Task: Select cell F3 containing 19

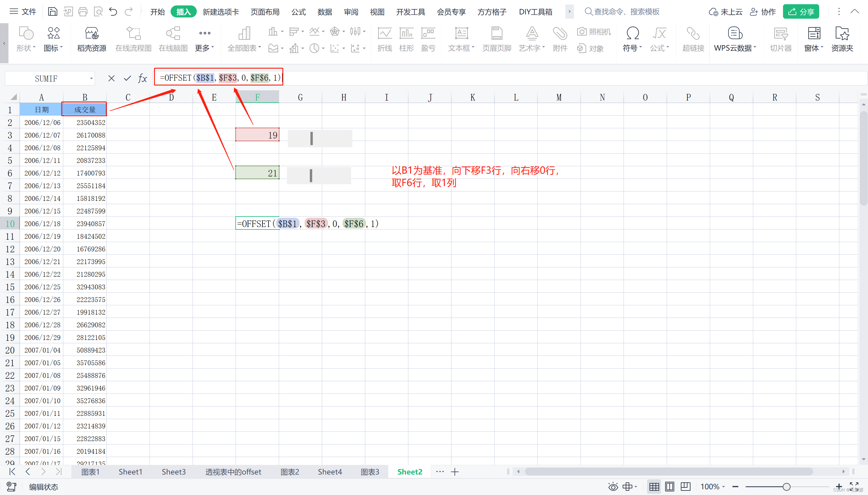Action: [x=257, y=135]
